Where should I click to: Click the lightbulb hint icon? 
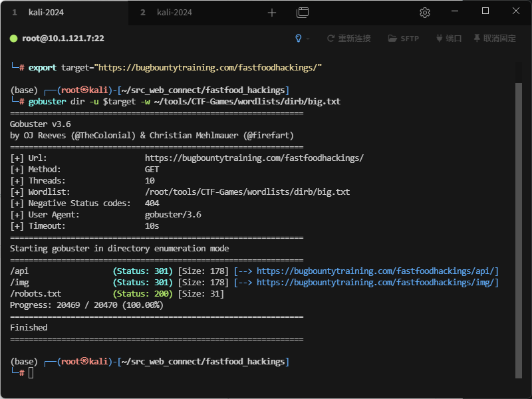point(299,39)
